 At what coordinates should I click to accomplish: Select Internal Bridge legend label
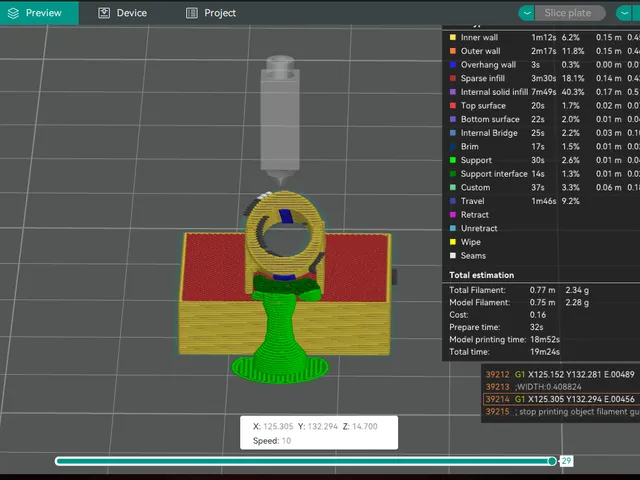(489, 133)
